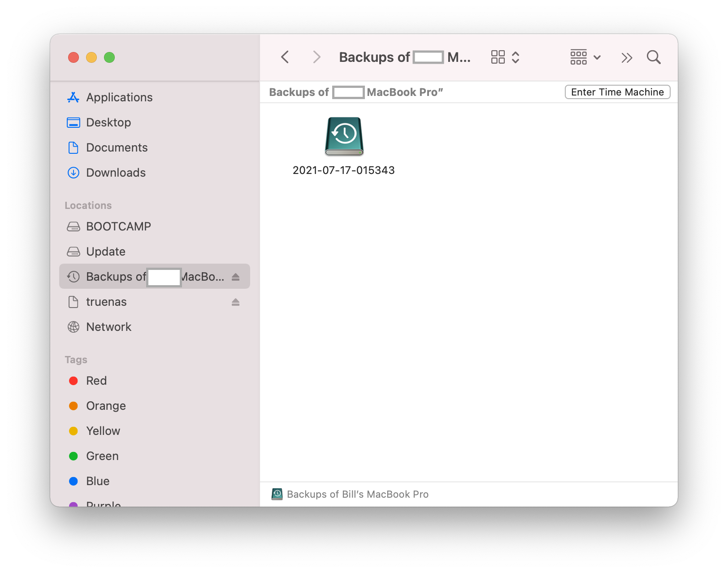Open search with the magnifying glass
The width and height of the screenshot is (728, 573).
tap(654, 57)
